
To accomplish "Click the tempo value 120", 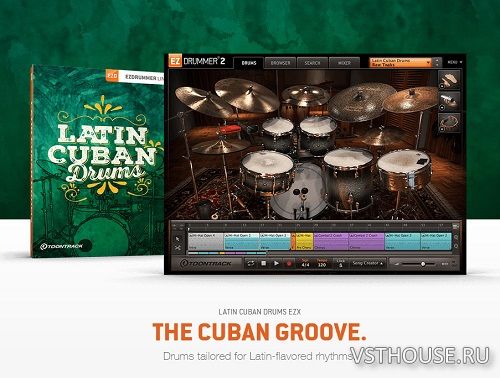I will pos(322,264).
